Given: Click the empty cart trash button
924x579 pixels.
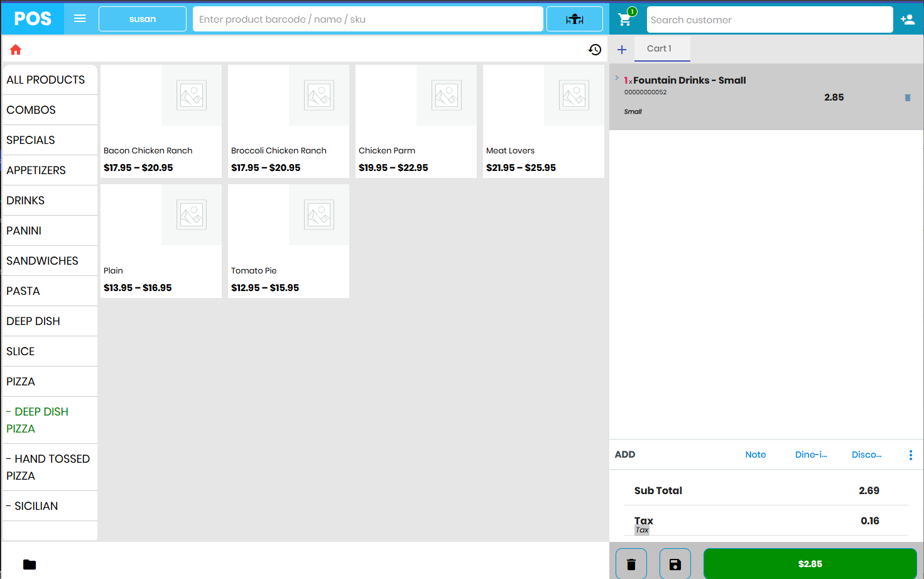Looking at the screenshot, I should click(631, 564).
